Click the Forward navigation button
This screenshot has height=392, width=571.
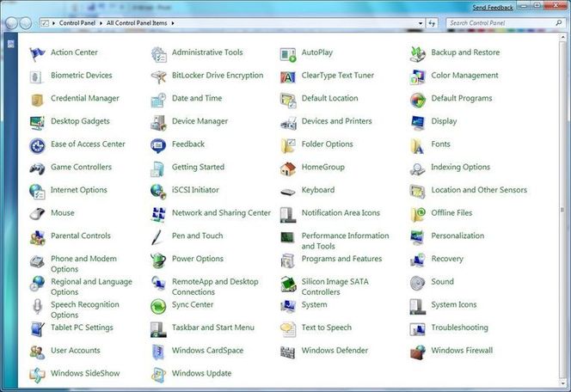point(26,23)
